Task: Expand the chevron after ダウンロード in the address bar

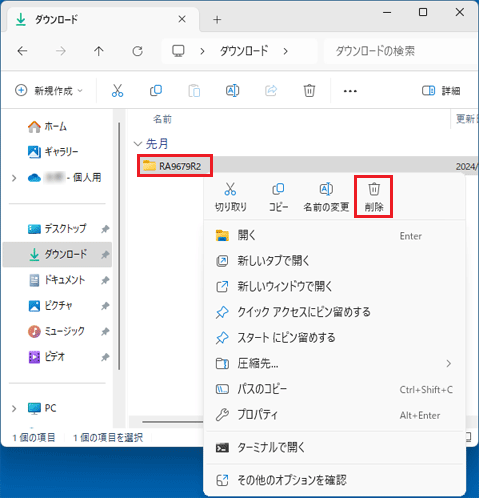Action: coord(285,51)
